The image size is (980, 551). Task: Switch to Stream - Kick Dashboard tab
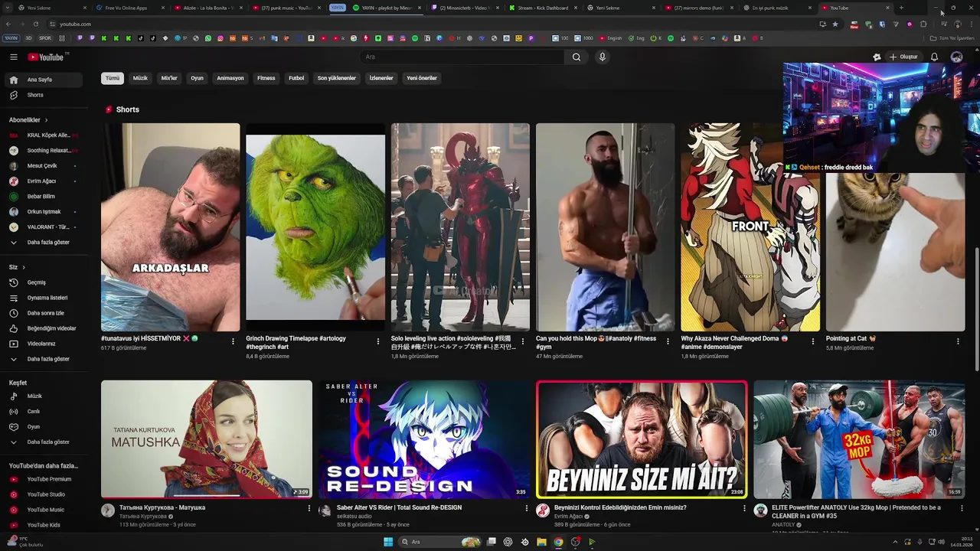click(x=542, y=8)
